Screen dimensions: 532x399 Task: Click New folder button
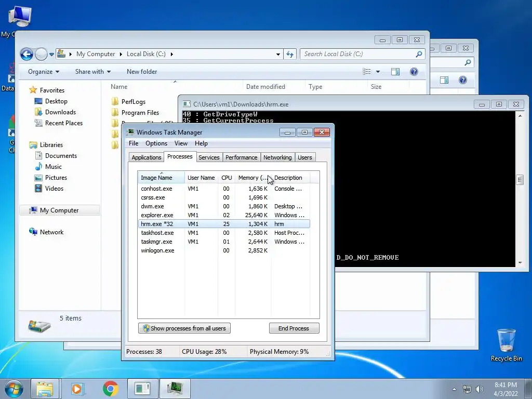(x=142, y=72)
